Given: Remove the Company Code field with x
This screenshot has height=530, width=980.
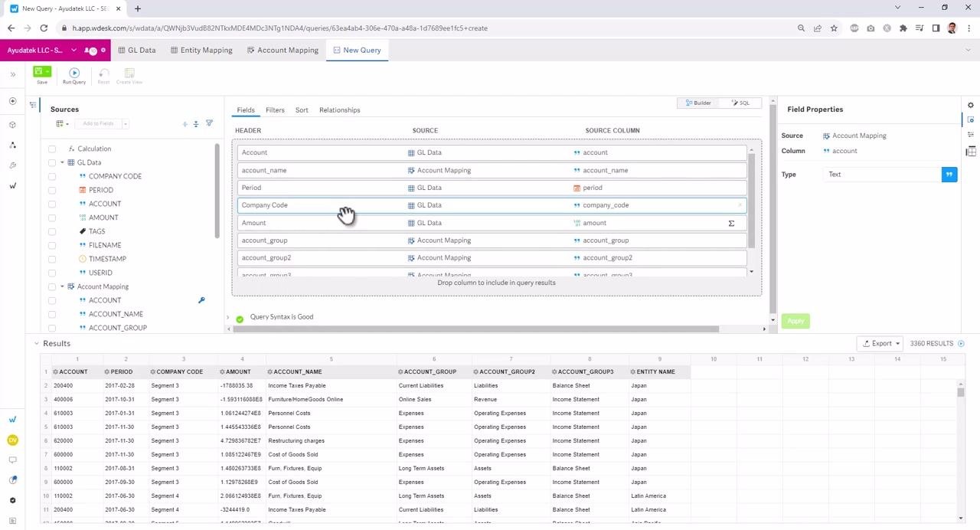Looking at the screenshot, I should tap(740, 205).
